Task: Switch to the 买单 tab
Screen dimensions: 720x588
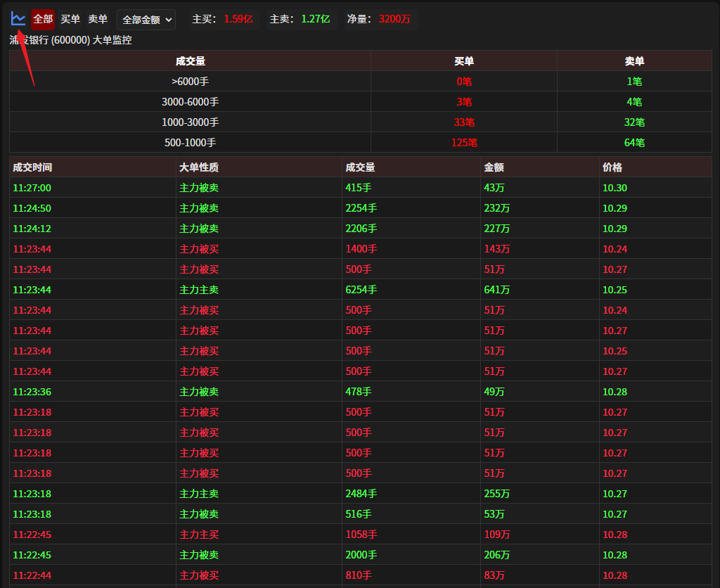Action: coord(70,19)
